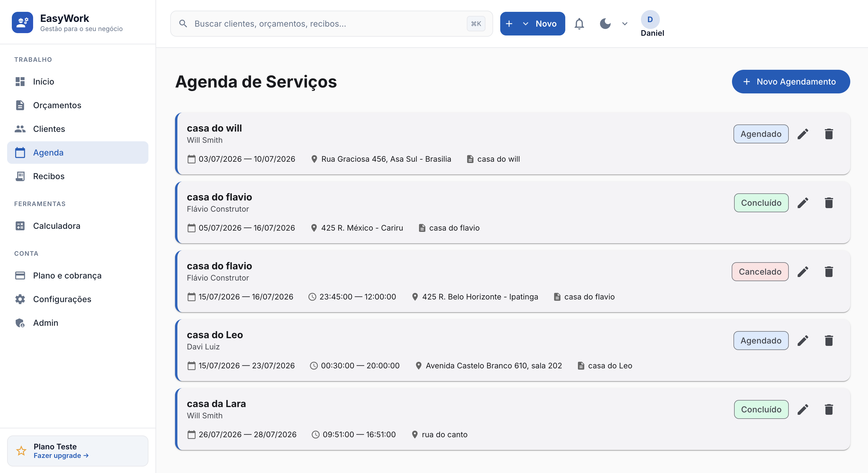Image resolution: width=868 pixels, height=473 pixels.
Task: Open Plano e cobrança page
Action: click(x=77, y=276)
